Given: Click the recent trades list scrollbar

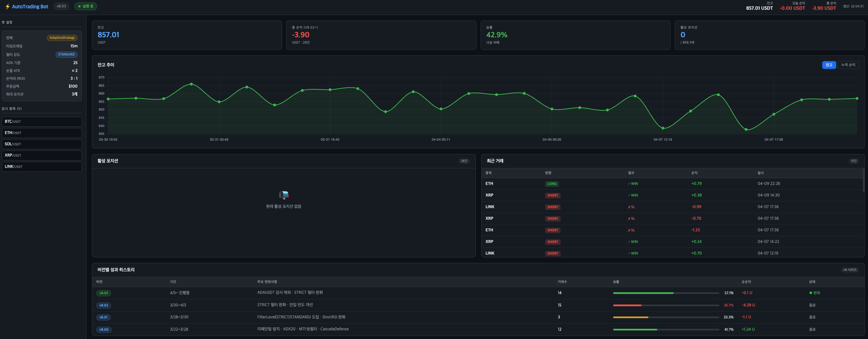Looking at the screenshot, I should (x=863, y=181).
